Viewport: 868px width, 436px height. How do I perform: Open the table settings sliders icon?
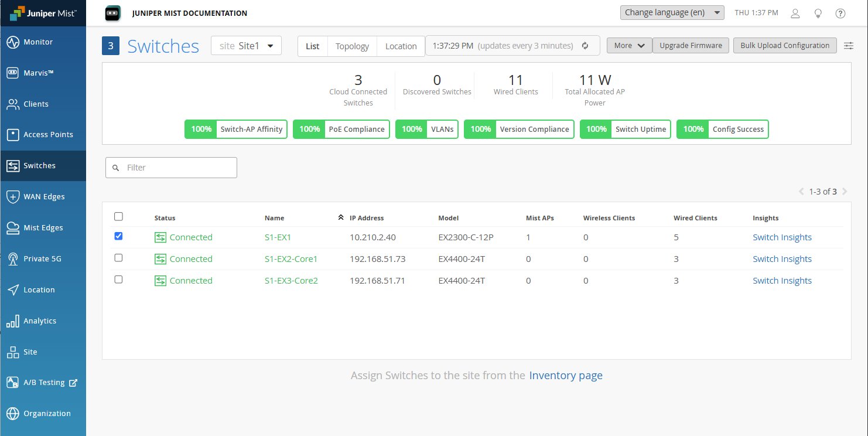[848, 46]
